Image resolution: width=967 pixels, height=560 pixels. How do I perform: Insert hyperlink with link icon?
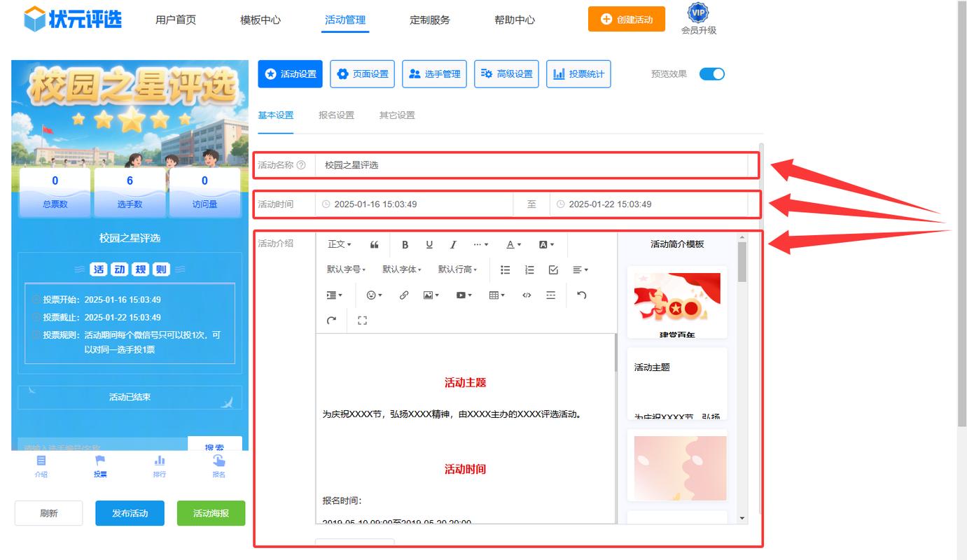404,295
